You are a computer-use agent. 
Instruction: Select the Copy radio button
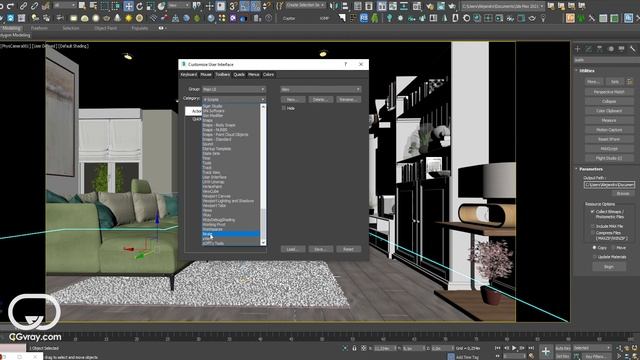tap(594, 248)
